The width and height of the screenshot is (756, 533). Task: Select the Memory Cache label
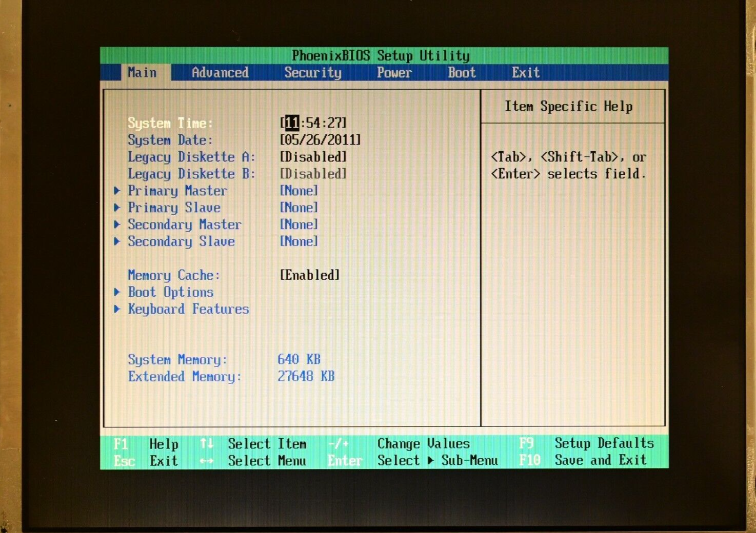tap(174, 275)
